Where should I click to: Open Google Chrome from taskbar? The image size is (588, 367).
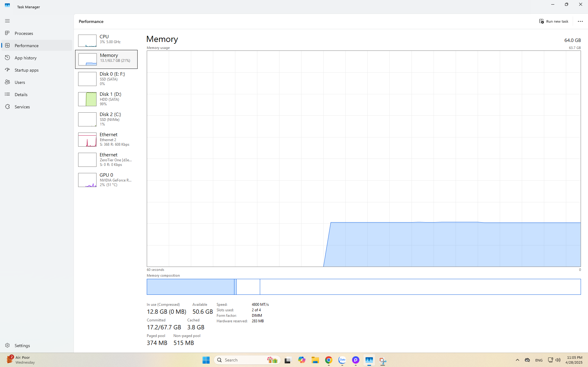coord(329,360)
